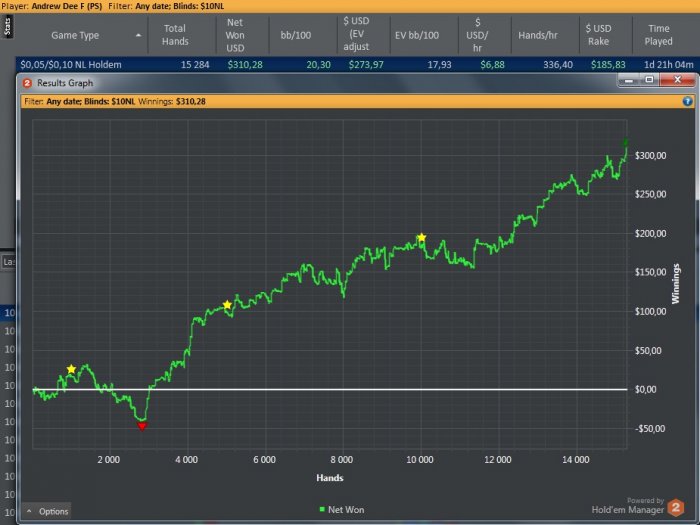Click the help icon in the filter bar

pyautogui.click(x=687, y=101)
